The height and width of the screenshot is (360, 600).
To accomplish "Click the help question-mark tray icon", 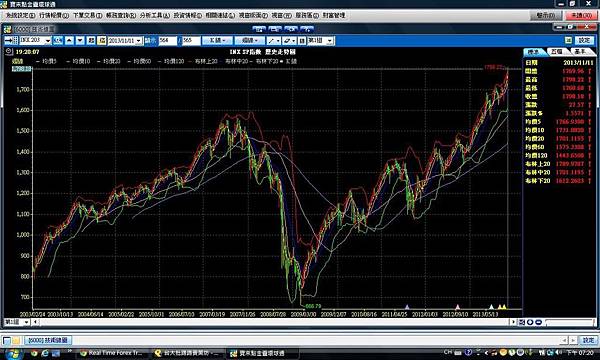I will pyautogui.click(x=469, y=352).
